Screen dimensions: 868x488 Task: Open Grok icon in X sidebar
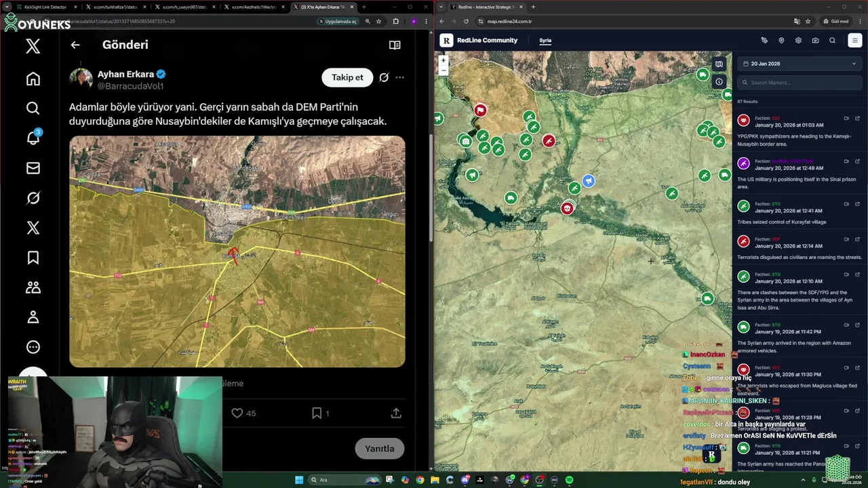pyautogui.click(x=33, y=198)
